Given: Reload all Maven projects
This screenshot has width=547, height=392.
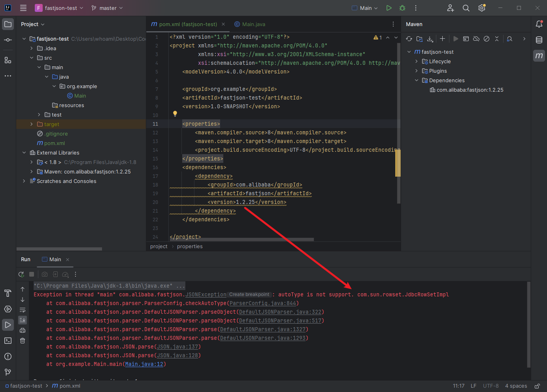Looking at the screenshot, I should tap(409, 39).
